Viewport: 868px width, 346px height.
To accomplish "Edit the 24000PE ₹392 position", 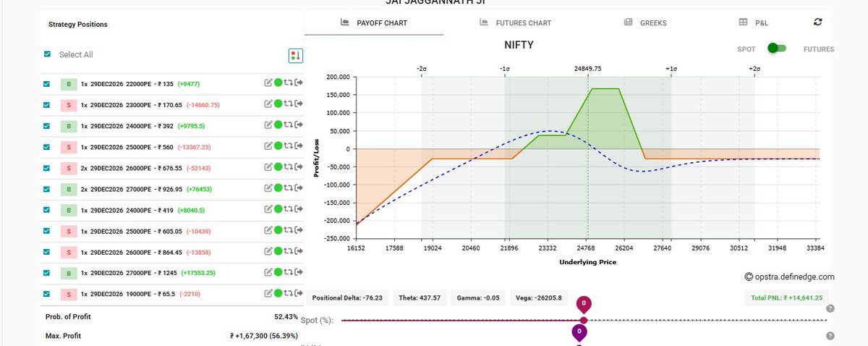I will [x=268, y=126].
